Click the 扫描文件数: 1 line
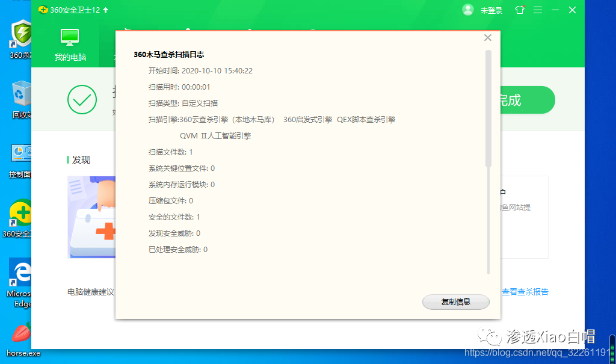Screen dimensions: 616x364 point(170,152)
